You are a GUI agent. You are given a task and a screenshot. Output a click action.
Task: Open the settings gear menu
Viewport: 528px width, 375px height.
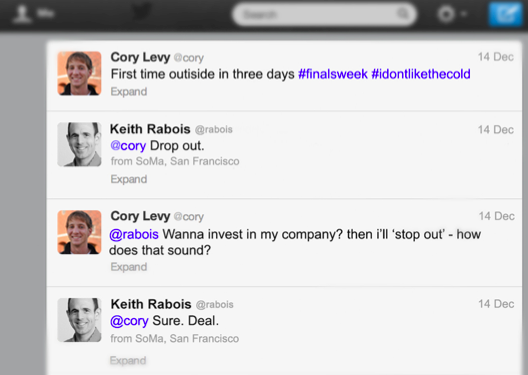(447, 14)
